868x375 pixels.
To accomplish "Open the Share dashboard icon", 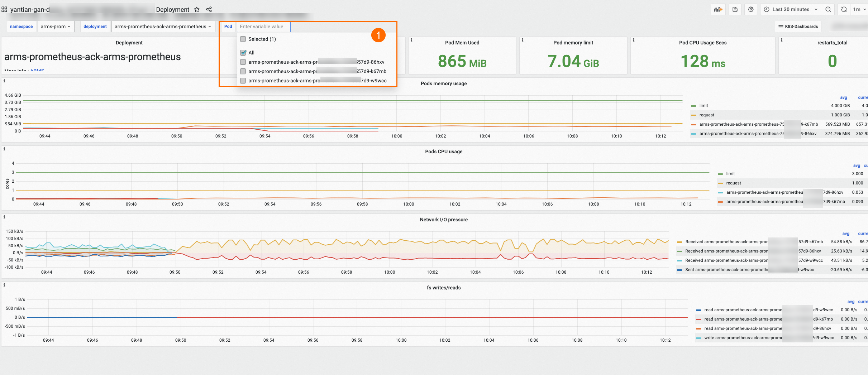I will tap(209, 9).
